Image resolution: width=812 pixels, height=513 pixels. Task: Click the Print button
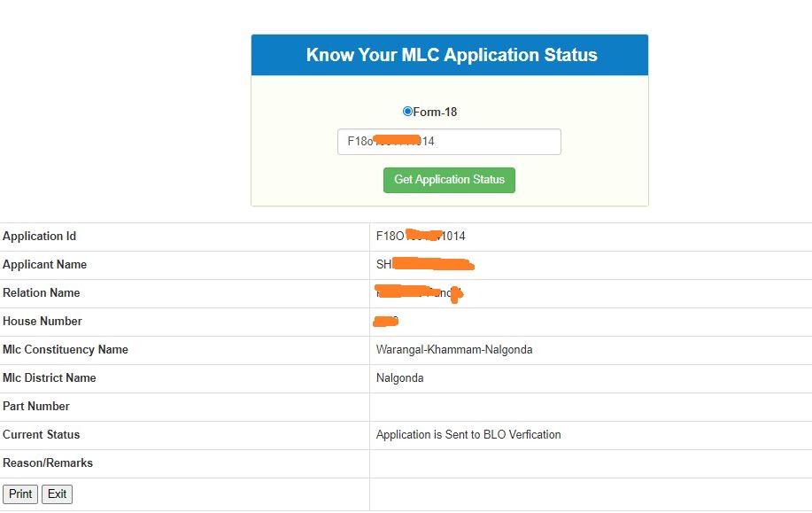click(19, 494)
